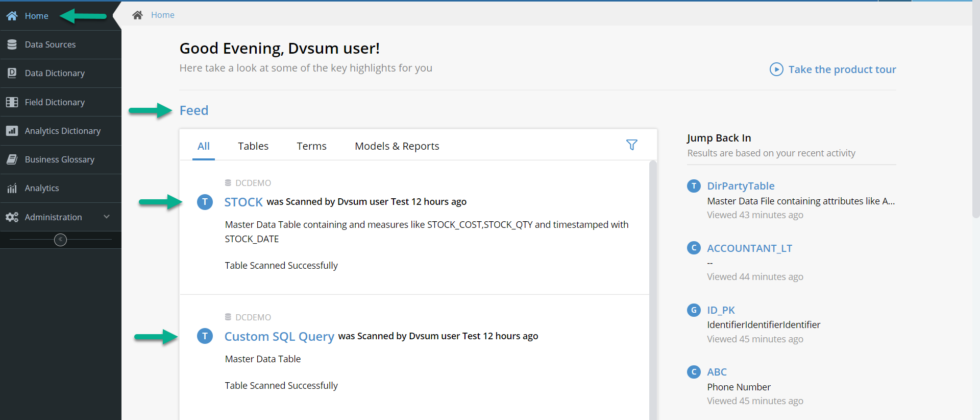Viewport: 980px width, 420px height.
Task: Start Take the product tour link
Action: tap(842, 69)
